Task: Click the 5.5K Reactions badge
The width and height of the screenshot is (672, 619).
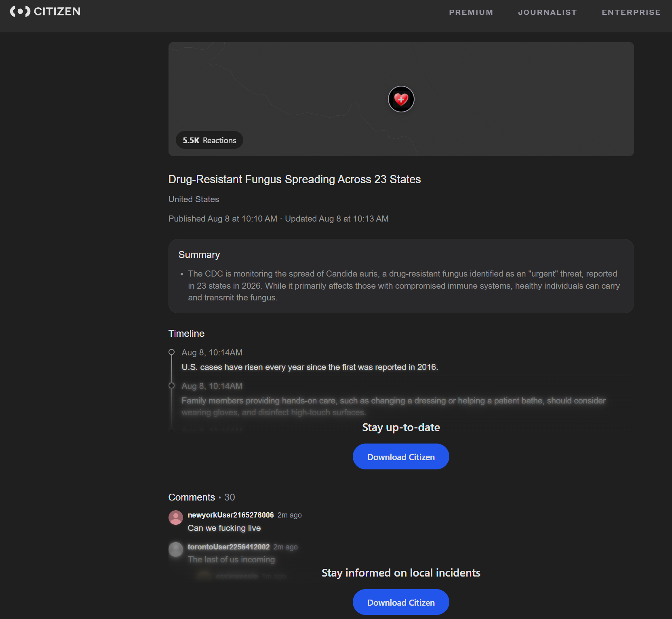Action: pos(209,140)
